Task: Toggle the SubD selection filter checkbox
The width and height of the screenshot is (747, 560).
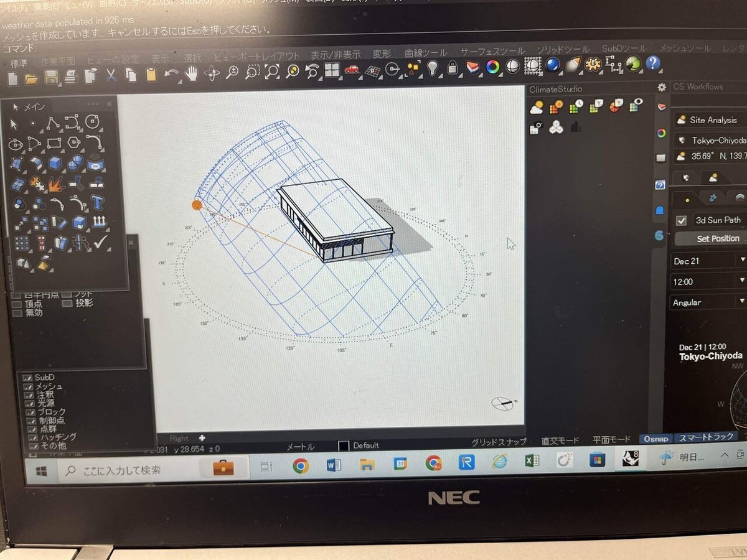Action: point(27,377)
